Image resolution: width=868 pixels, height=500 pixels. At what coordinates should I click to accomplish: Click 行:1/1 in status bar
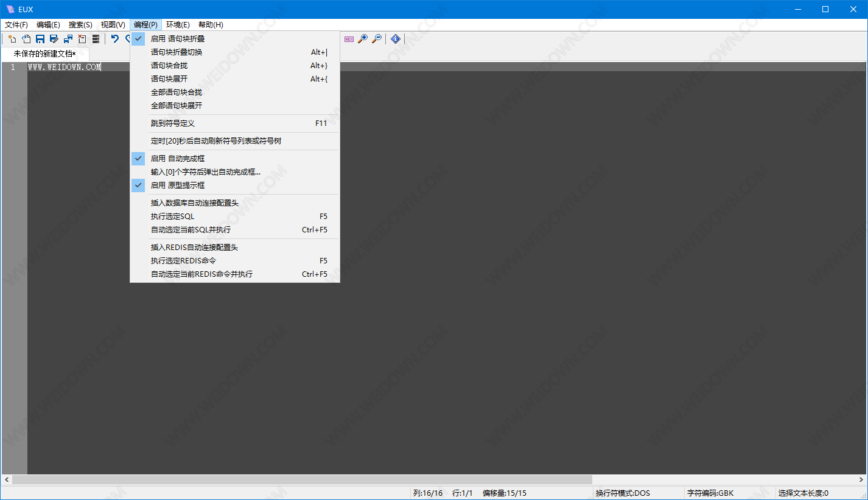[463, 493]
